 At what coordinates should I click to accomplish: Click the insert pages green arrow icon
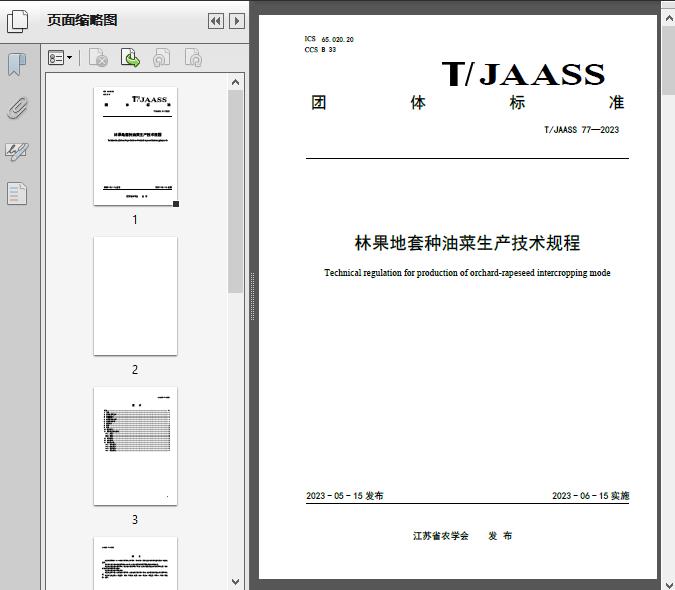(130, 58)
